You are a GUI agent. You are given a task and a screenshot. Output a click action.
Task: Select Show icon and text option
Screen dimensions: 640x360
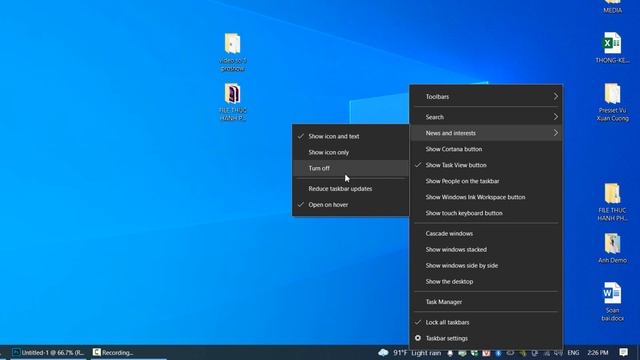[351, 136]
